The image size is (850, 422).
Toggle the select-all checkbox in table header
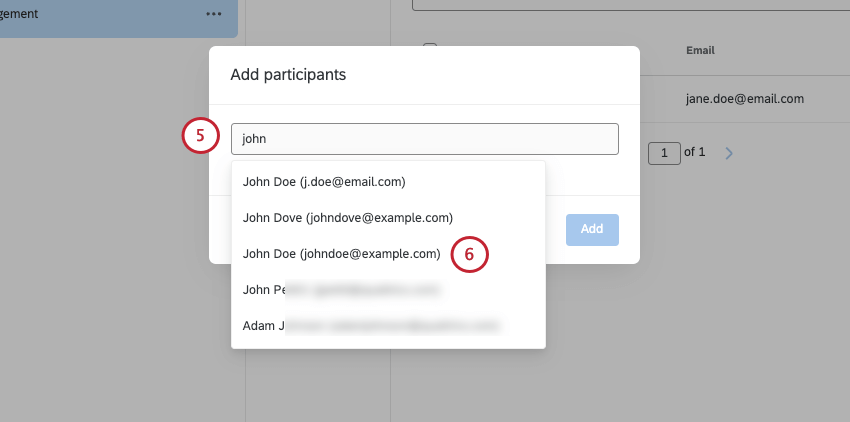[430, 48]
